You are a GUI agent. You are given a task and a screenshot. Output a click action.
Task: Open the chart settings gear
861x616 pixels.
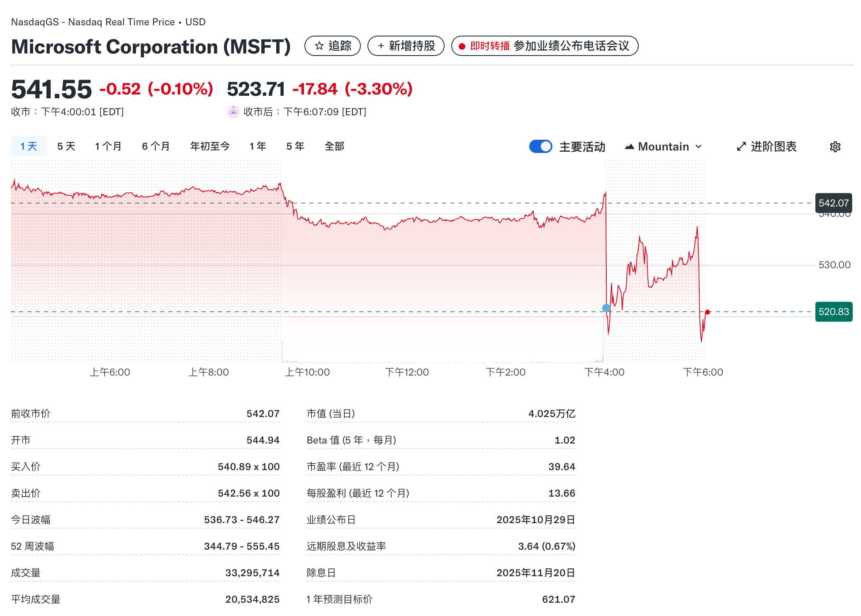point(834,146)
